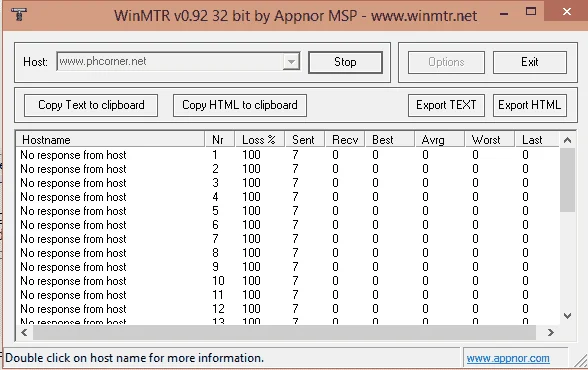Click the window resize grip icon

[581, 361]
